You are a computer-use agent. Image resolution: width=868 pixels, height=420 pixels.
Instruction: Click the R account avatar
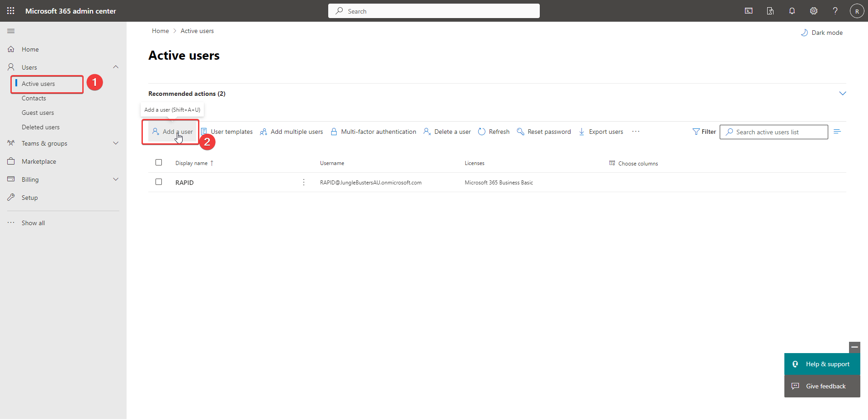pos(857,10)
